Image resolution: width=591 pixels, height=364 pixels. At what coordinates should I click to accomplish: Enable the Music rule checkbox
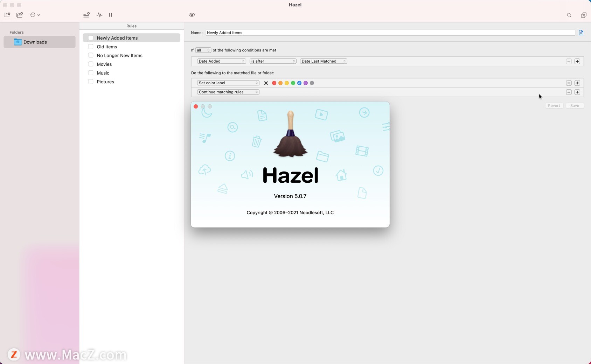91,73
